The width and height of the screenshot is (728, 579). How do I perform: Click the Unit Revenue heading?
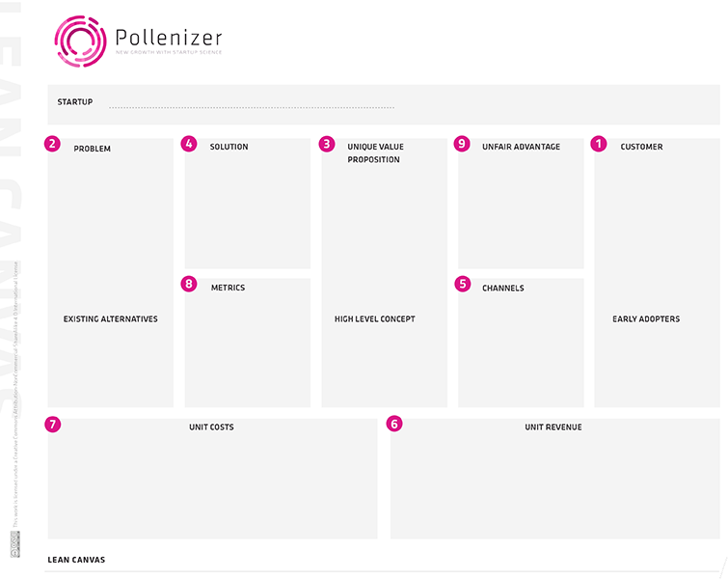pyautogui.click(x=553, y=427)
